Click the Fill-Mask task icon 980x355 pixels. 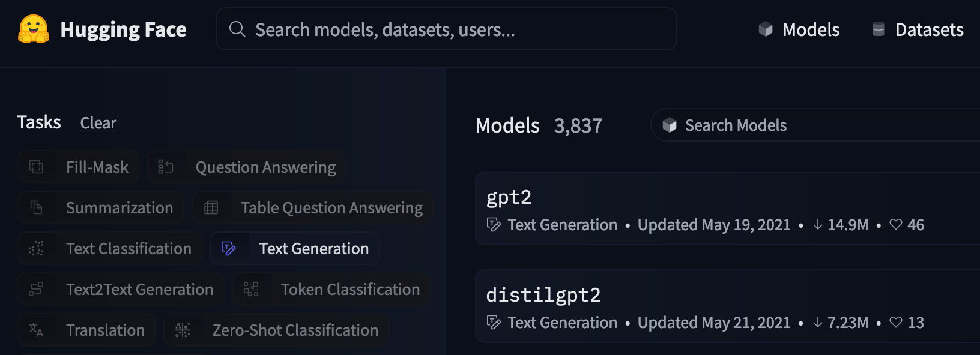pyautogui.click(x=36, y=167)
